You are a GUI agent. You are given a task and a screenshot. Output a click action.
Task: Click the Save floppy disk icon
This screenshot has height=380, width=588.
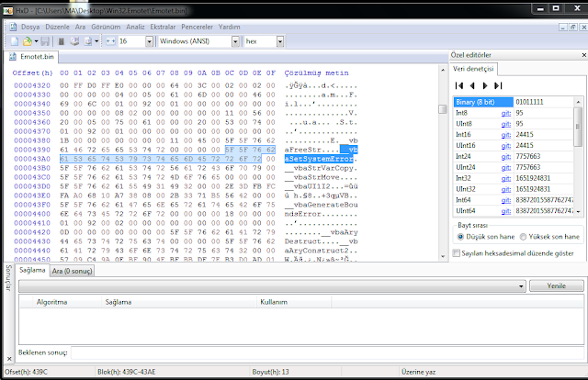click(45, 41)
